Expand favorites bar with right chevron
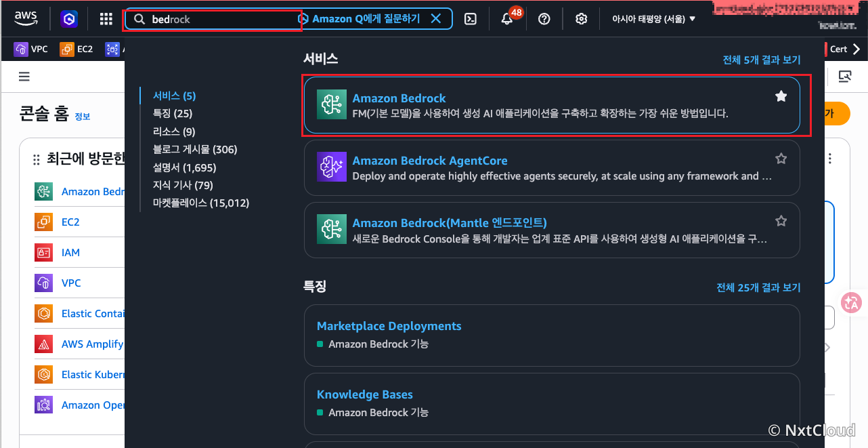868x448 pixels. (856, 49)
